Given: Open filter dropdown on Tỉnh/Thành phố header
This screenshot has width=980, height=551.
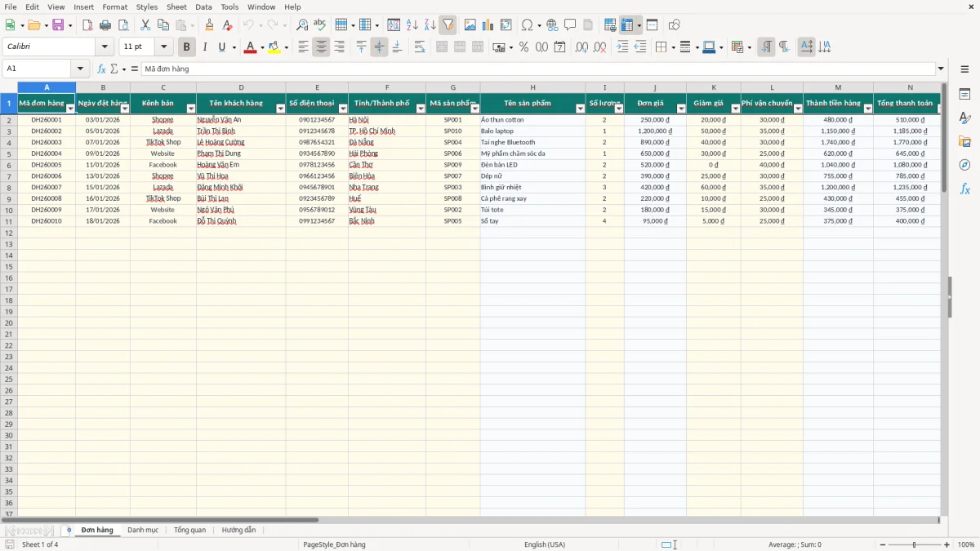Looking at the screenshot, I should [x=421, y=109].
